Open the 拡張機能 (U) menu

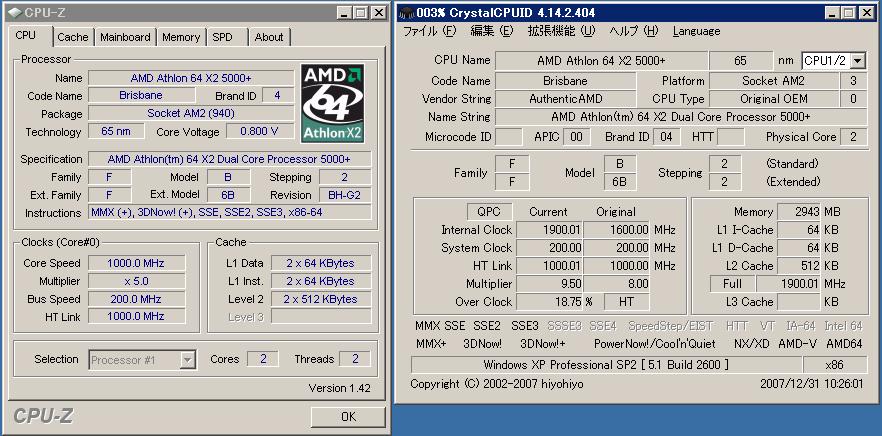pyautogui.click(x=561, y=31)
